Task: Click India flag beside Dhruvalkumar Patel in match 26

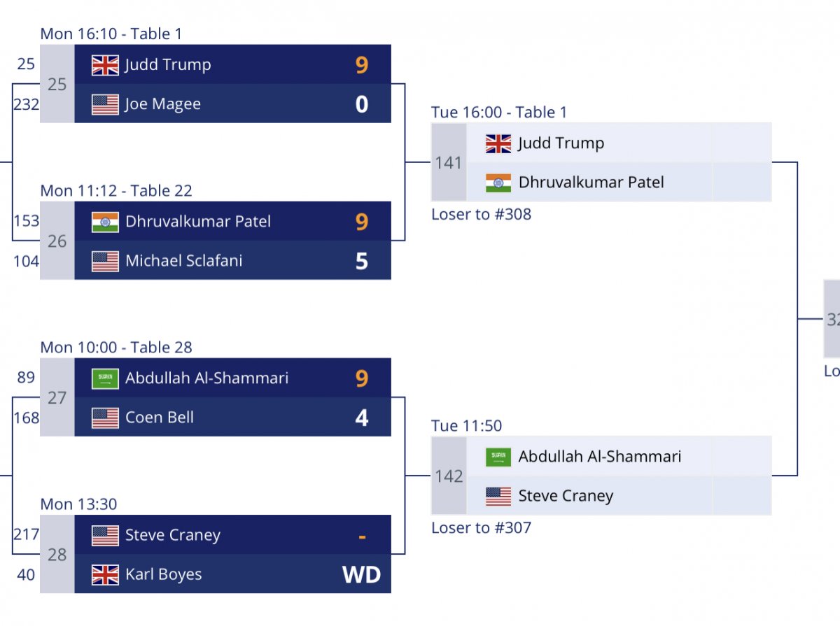Action: pyautogui.click(x=105, y=222)
